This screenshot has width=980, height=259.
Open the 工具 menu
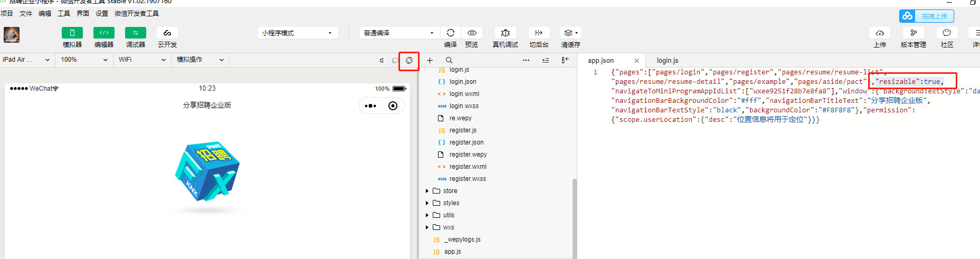point(64,14)
